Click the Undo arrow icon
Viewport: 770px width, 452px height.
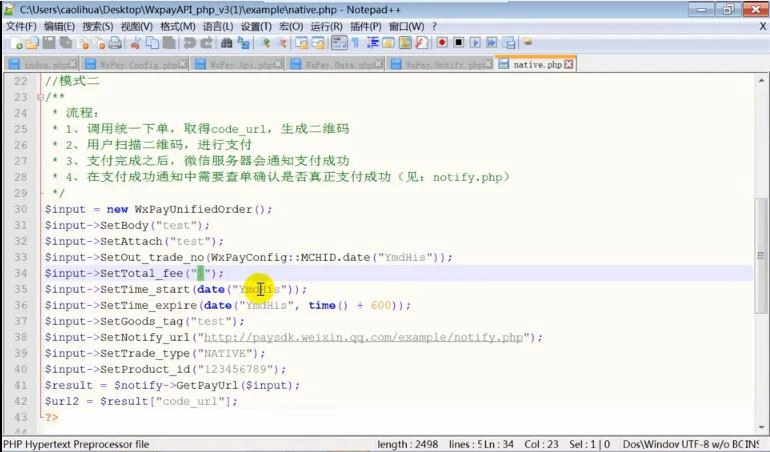[189, 43]
